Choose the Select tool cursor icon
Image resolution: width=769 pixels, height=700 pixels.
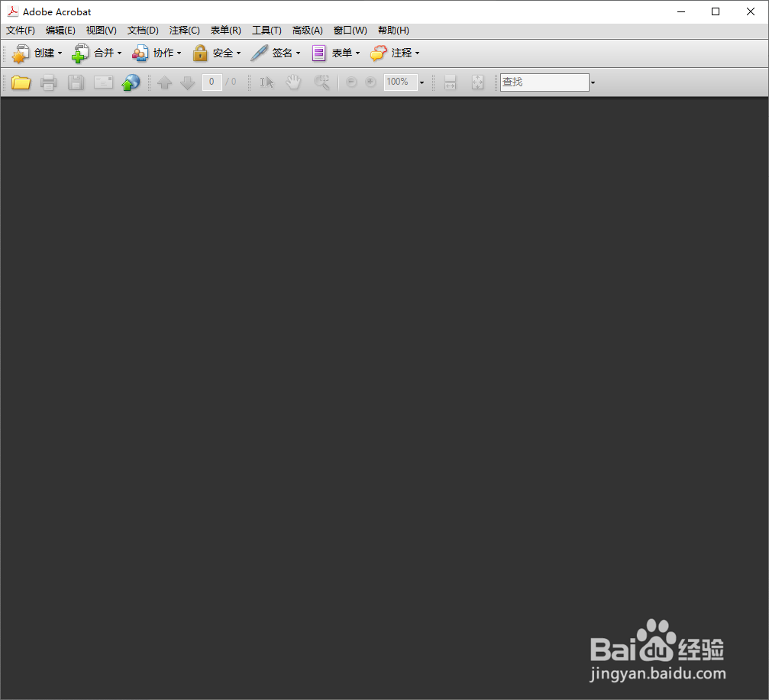(x=267, y=82)
